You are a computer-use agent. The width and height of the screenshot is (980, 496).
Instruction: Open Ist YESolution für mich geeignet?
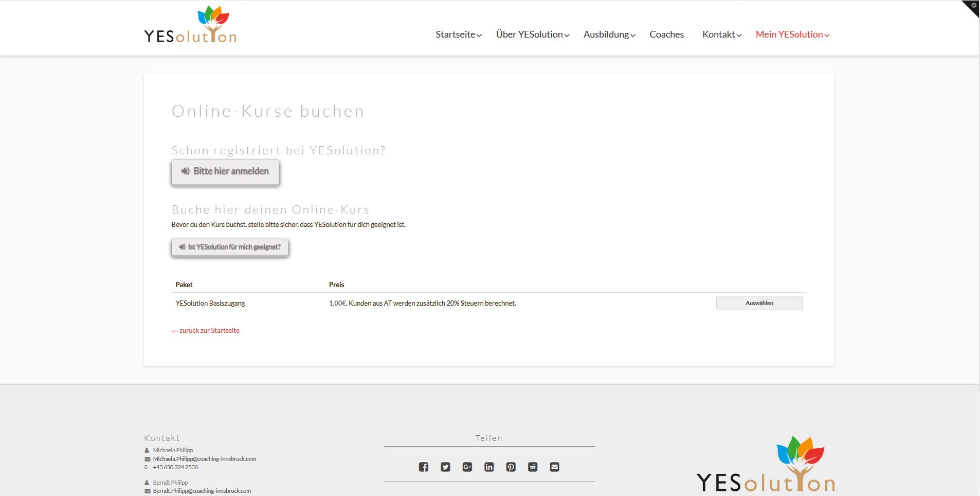(230, 247)
